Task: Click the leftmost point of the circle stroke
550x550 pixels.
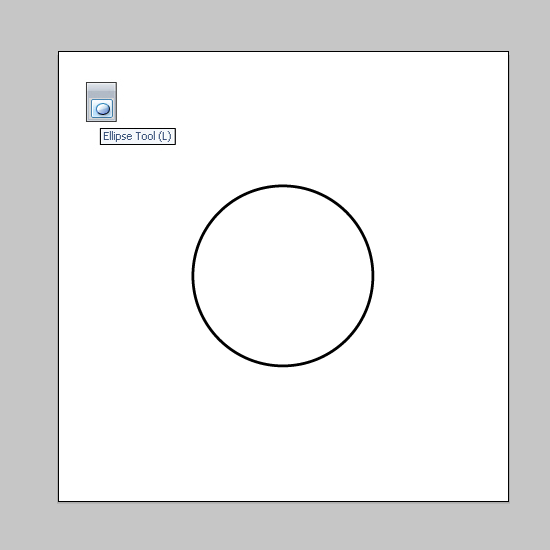Action: coord(193,276)
